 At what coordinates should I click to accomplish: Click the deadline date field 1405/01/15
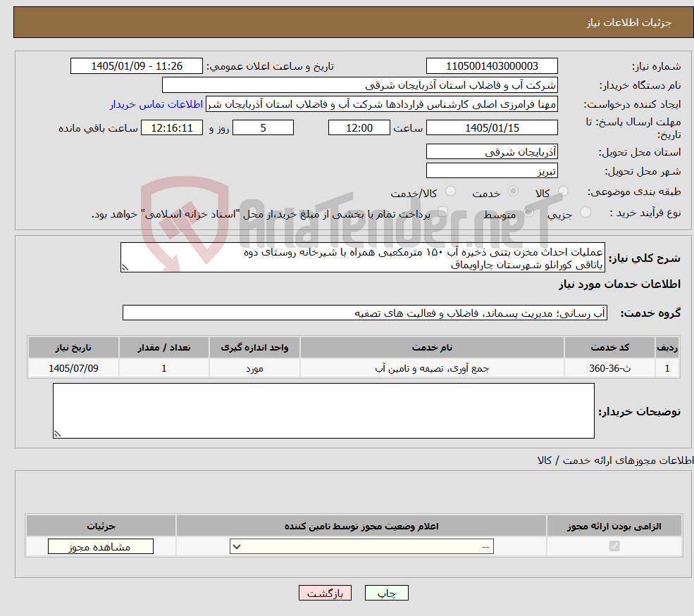tap(492, 128)
